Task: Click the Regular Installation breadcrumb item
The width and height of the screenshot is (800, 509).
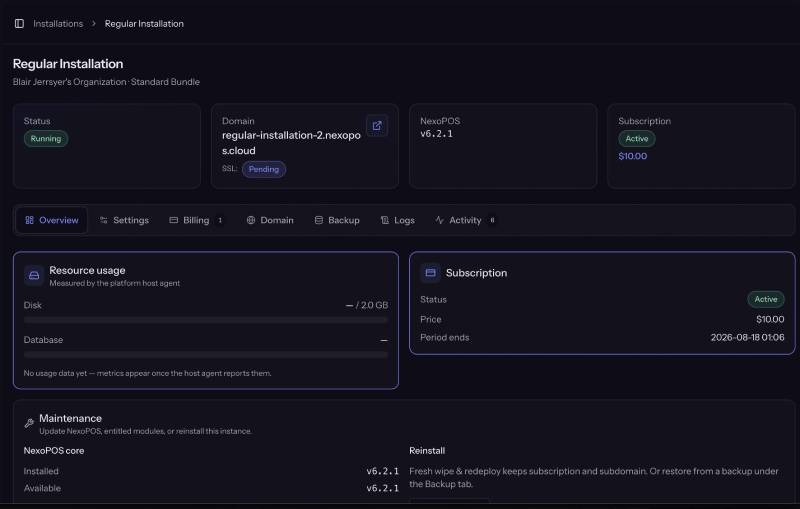Action: [144, 23]
